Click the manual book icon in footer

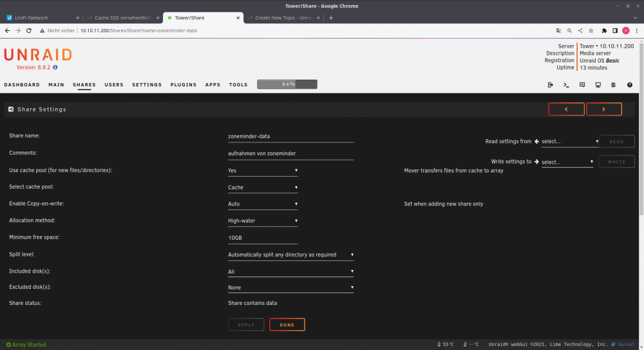[613, 345]
